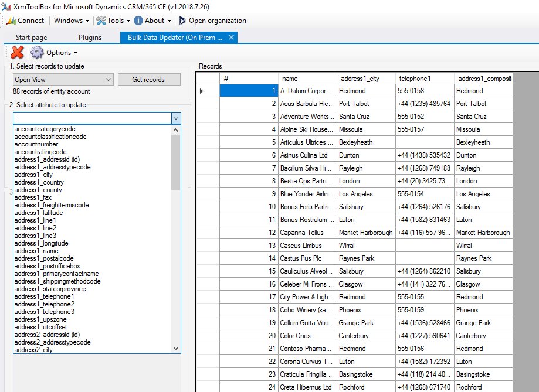This screenshot has height=392, width=539.
Task: Click the # column header
Action: 249,79
